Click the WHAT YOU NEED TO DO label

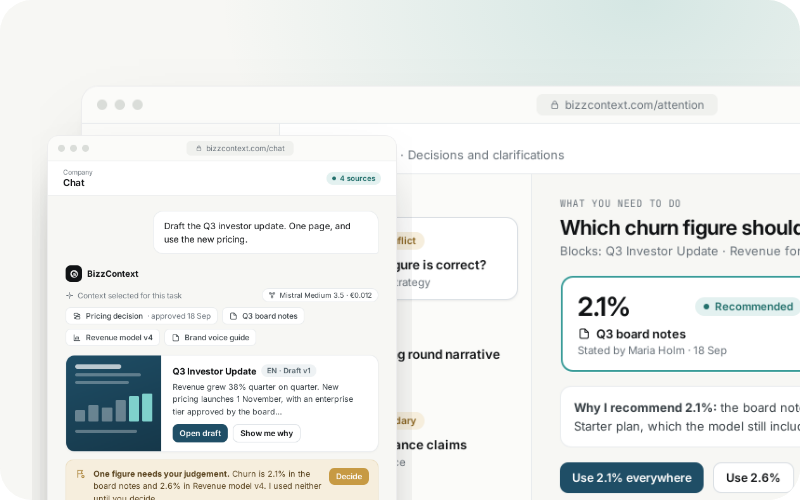[x=620, y=204]
